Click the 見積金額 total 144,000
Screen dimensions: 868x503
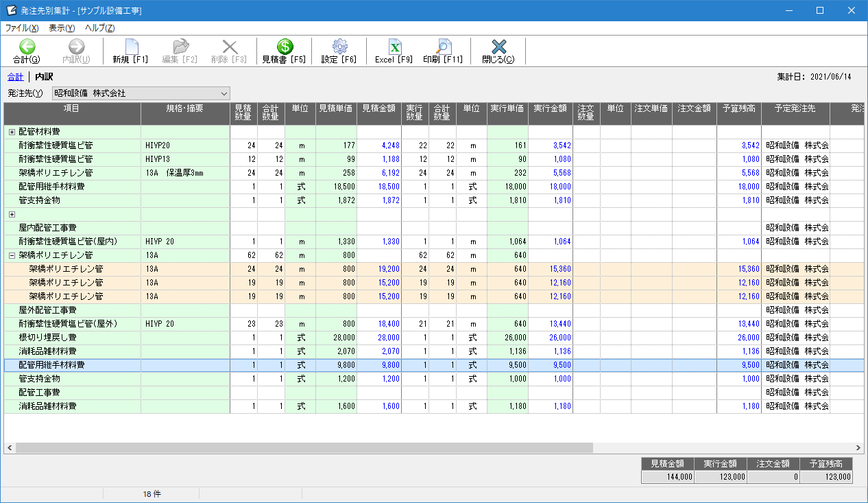pos(668,477)
